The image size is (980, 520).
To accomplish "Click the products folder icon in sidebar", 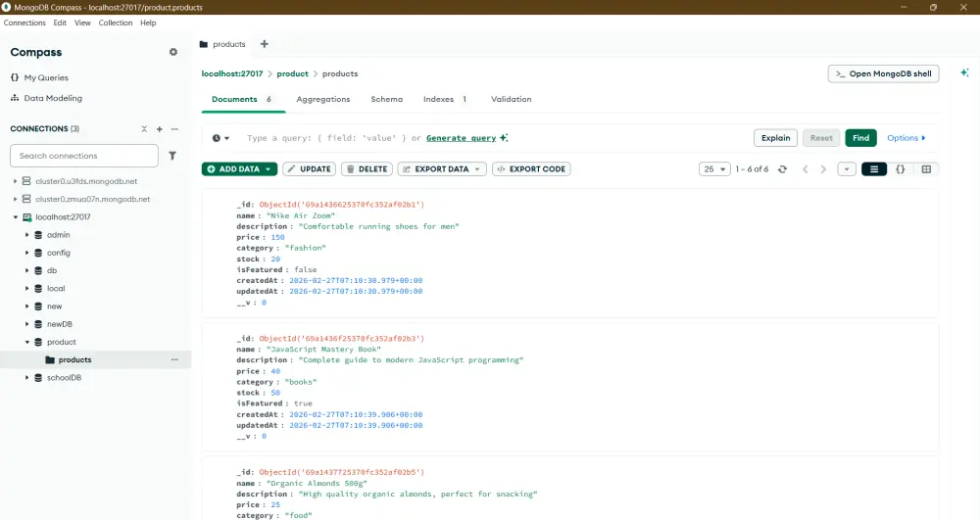I will (50, 359).
